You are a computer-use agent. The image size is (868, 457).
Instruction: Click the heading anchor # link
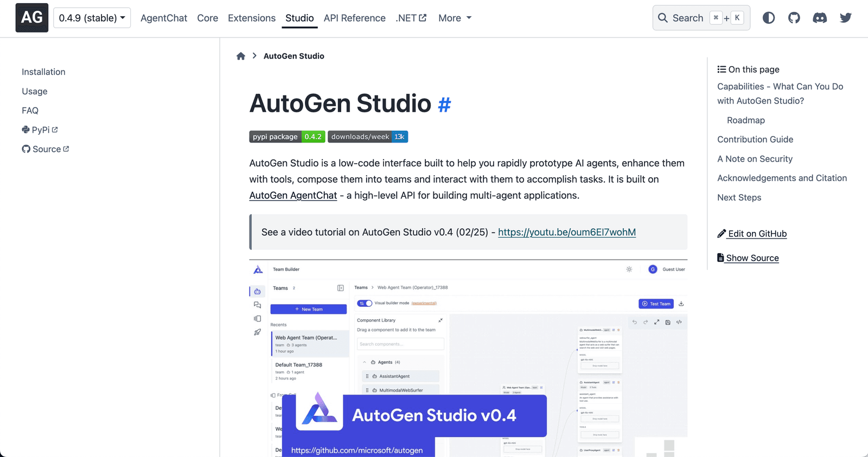point(444,105)
